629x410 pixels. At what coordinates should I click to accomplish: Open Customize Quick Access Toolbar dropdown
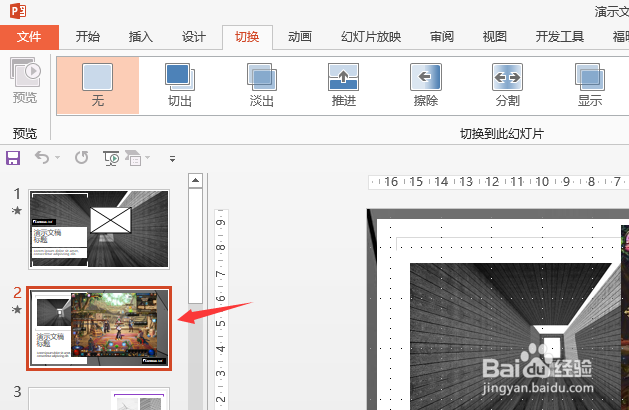[172, 159]
